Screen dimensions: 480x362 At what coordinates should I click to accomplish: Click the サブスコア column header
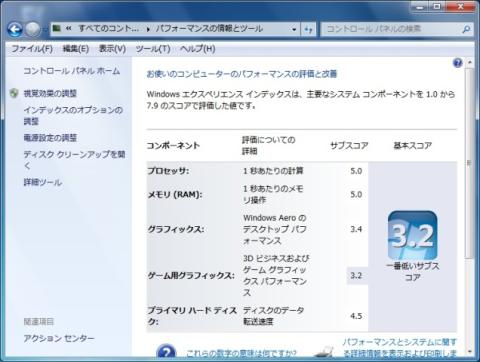pyautogui.click(x=349, y=146)
